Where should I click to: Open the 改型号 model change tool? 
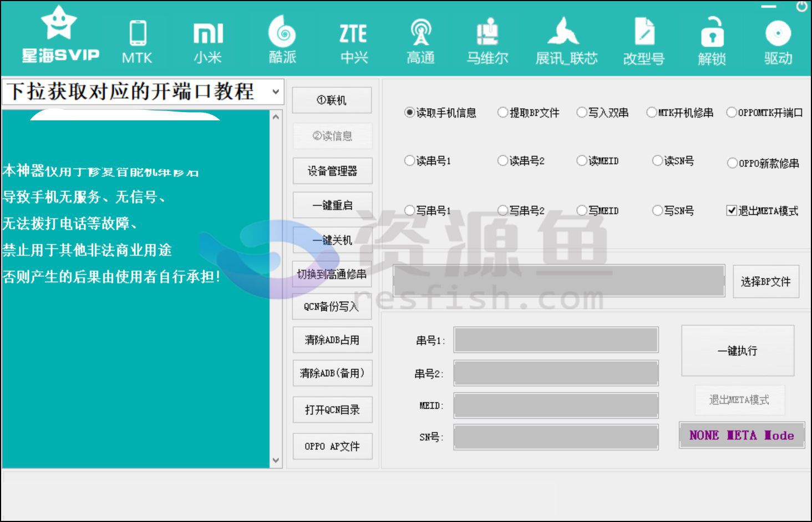point(643,42)
